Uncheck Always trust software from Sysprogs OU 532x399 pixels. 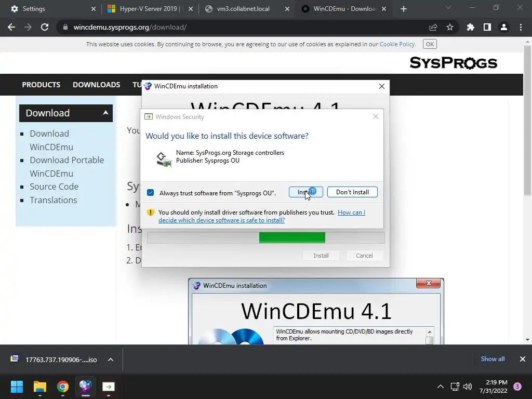coord(151,193)
